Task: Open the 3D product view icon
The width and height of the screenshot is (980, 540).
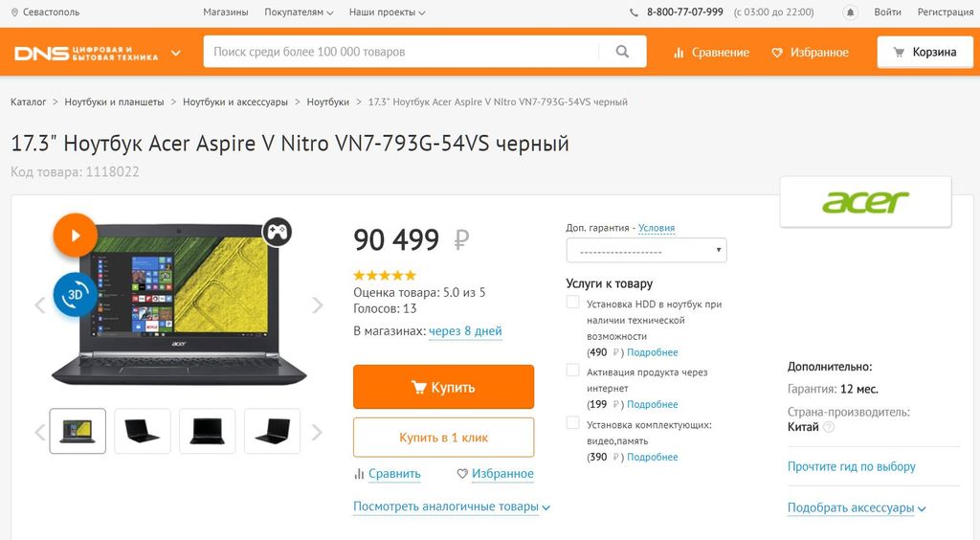Action: click(x=75, y=294)
